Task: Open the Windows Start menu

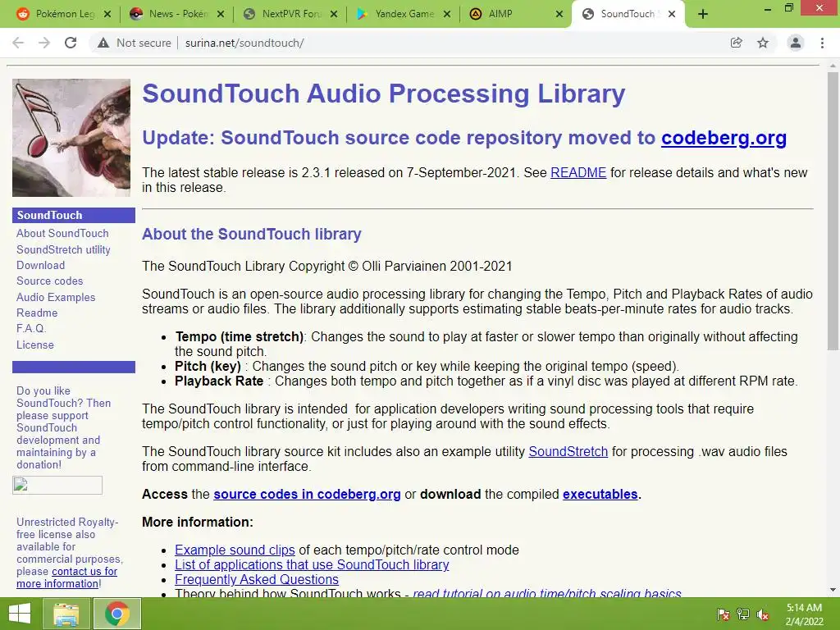Action: click(x=20, y=614)
